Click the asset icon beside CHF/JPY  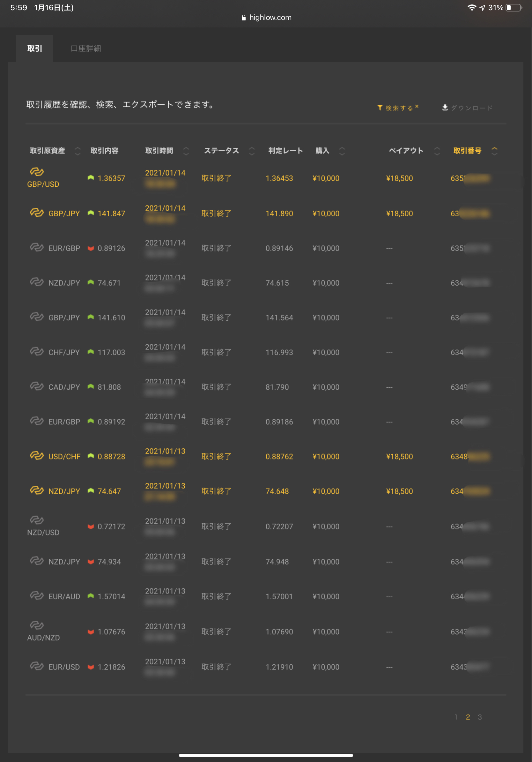click(x=37, y=351)
